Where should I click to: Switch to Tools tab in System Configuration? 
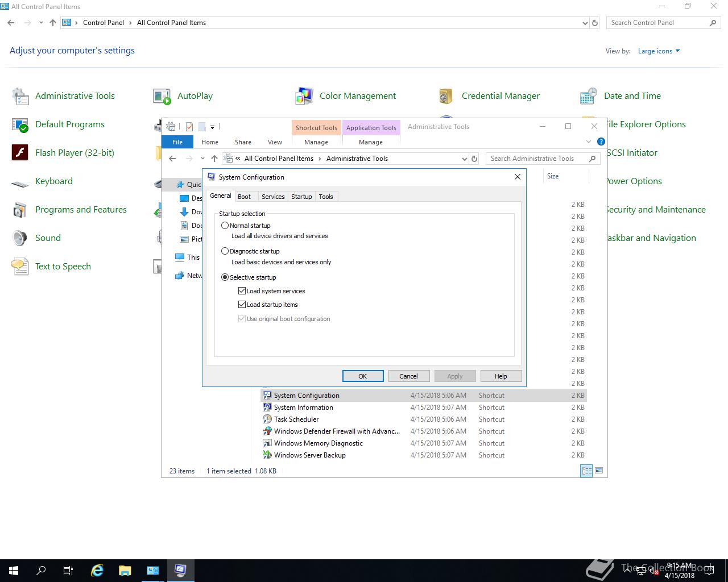326,197
